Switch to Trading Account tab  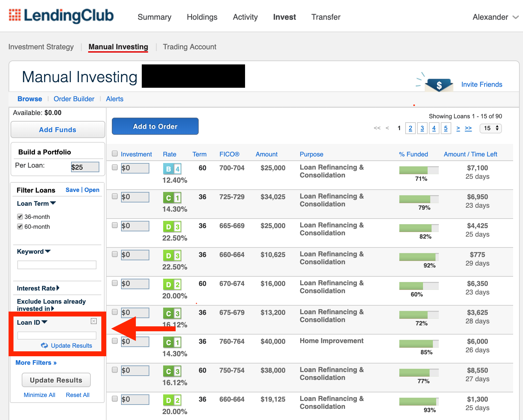click(x=190, y=47)
